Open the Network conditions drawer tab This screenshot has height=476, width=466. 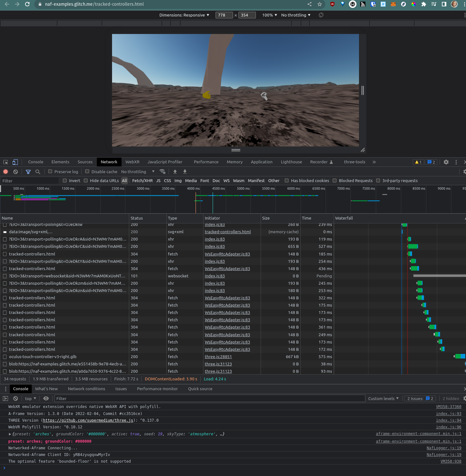(x=86, y=389)
